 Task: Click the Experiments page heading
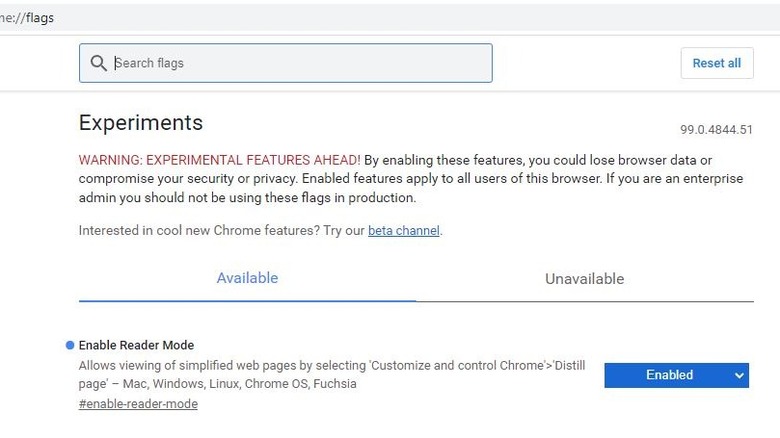(x=141, y=123)
